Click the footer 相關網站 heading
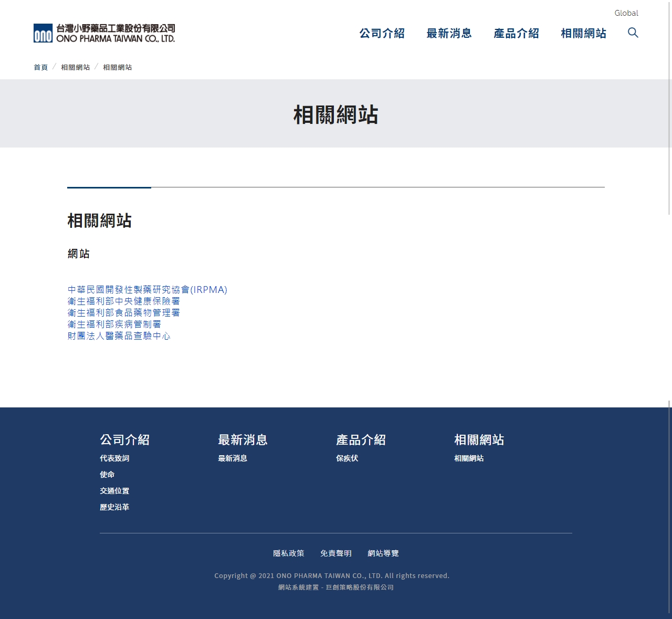This screenshot has height=619, width=672. point(479,439)
